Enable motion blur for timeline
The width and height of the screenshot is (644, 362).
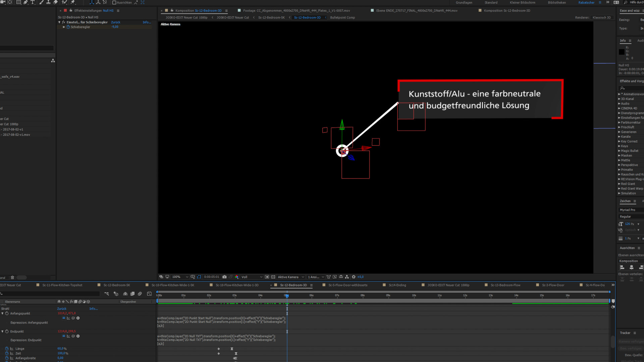[140, 294]
